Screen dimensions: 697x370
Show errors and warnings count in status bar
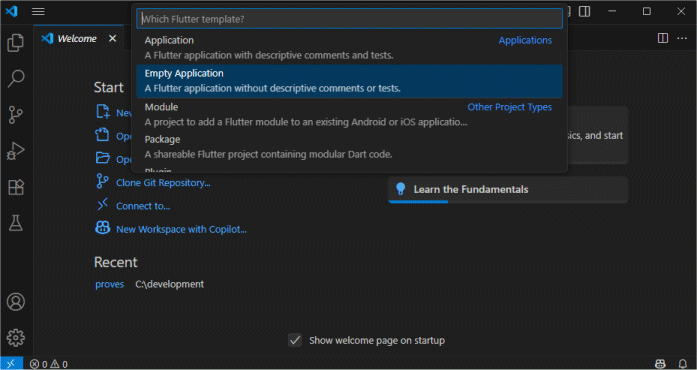(x=48, y=364)
